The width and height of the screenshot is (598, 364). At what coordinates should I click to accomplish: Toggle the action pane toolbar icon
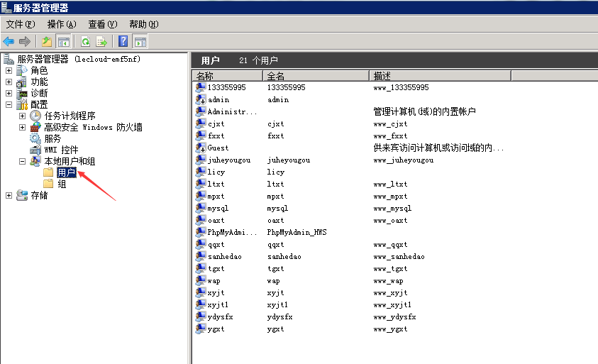[140, 41]
